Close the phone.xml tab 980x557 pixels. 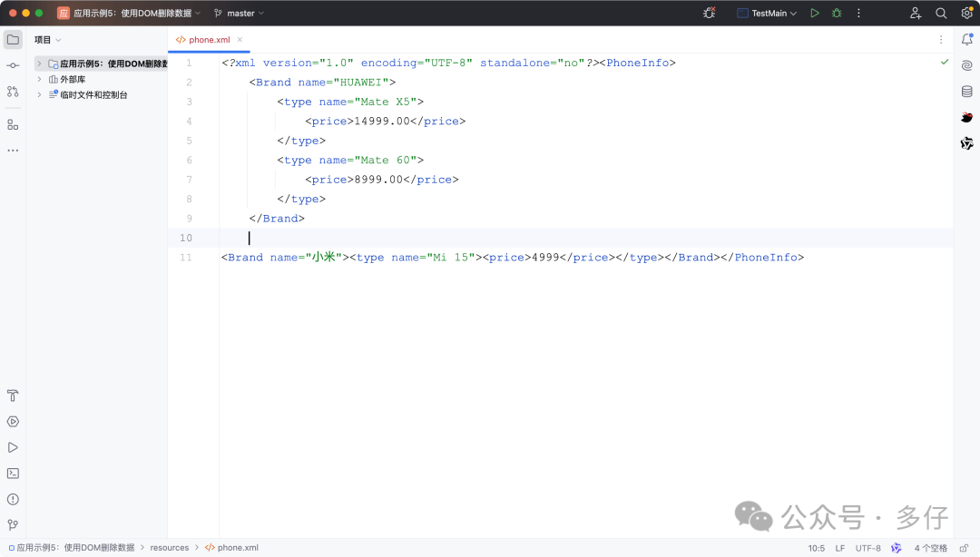(x=240, y=39)
